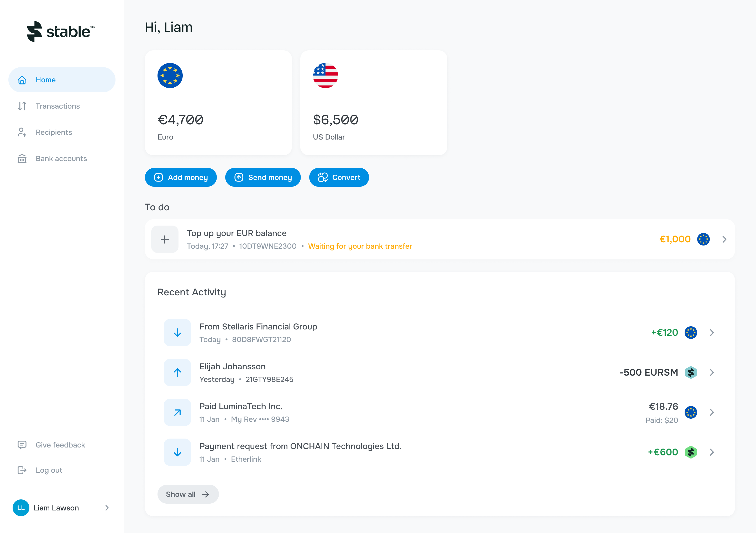Click the EU flag icon on the Euro card
This screenshot has height=533, width=756.
(x=170, y=75)
